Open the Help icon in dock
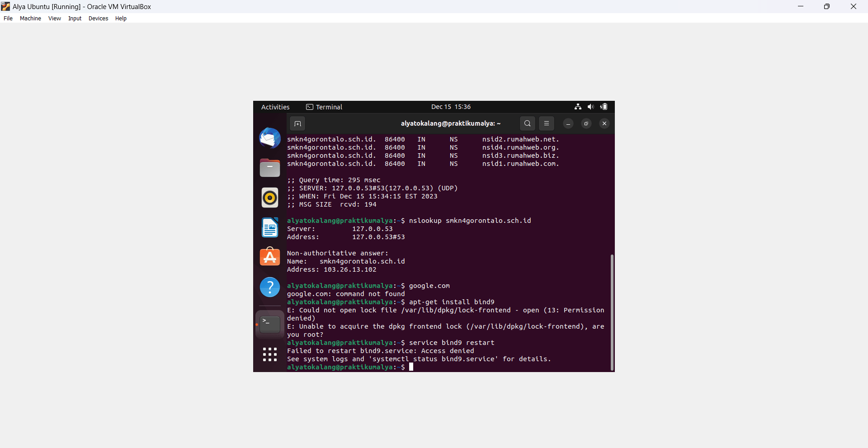This screenshot has height=448, width=868. pos(270,287)
